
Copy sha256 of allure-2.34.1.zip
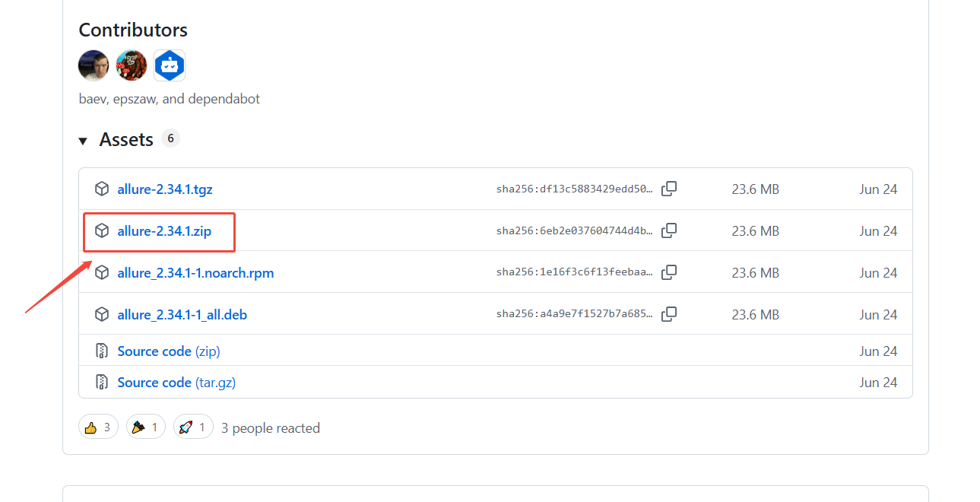coord(669,231)
